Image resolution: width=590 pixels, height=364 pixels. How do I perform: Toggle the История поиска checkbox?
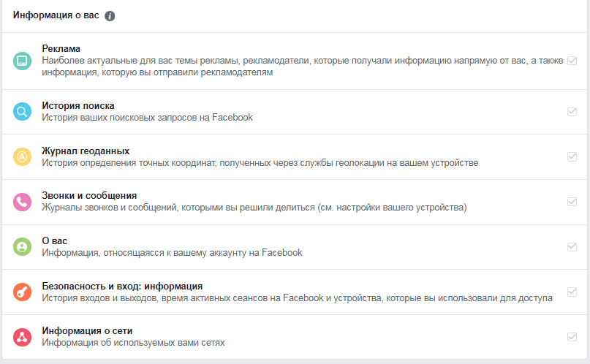[x=572, y=112]
